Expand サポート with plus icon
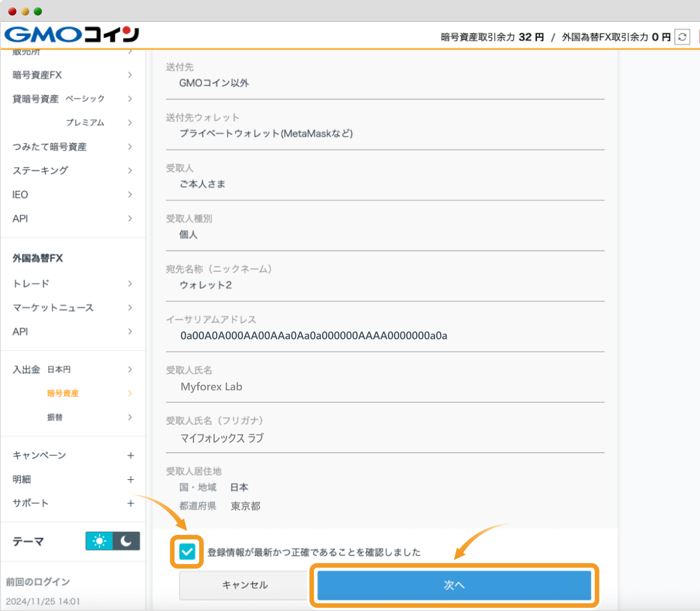Viewport: 700px width, 611px height. (131, 503)
